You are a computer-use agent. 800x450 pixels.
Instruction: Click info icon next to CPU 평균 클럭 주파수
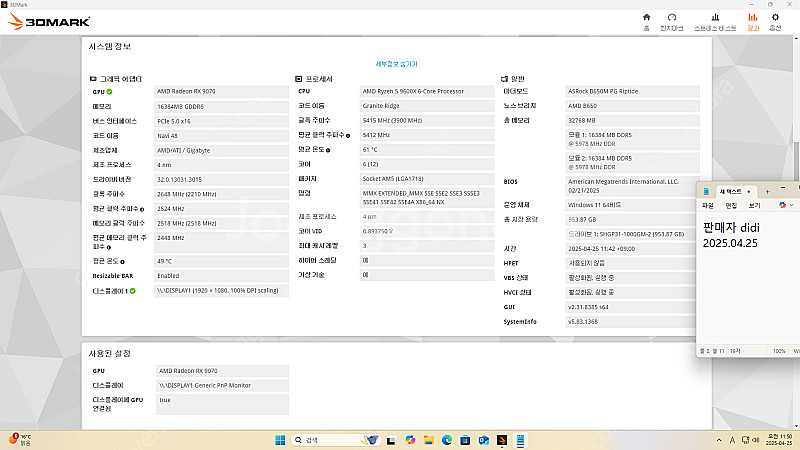pyautogui.click(x=348, y=136)
